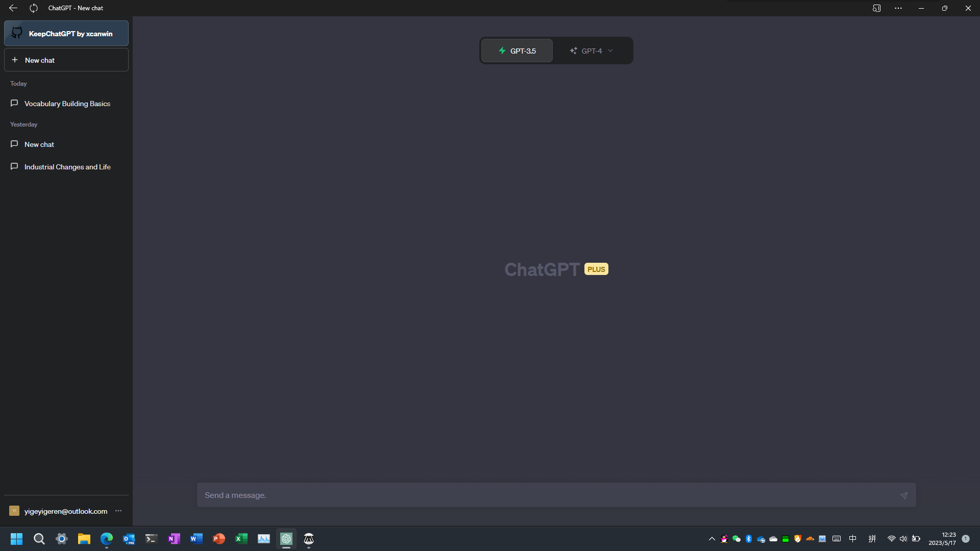Start a New chat
This screenshot has width=980, height=551.
pyautogui.click(x=66, y=60)
